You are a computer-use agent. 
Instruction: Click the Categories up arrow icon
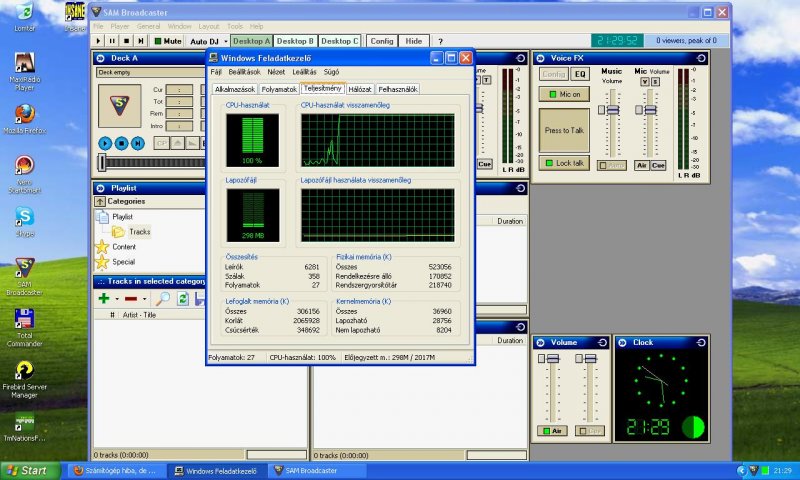tap(100, 201)
